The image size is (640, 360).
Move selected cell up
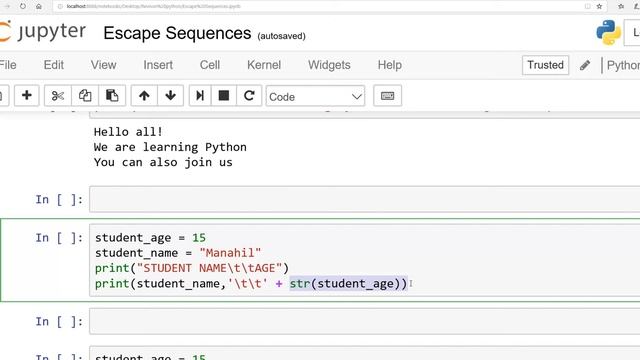click(x=144, y=96)
